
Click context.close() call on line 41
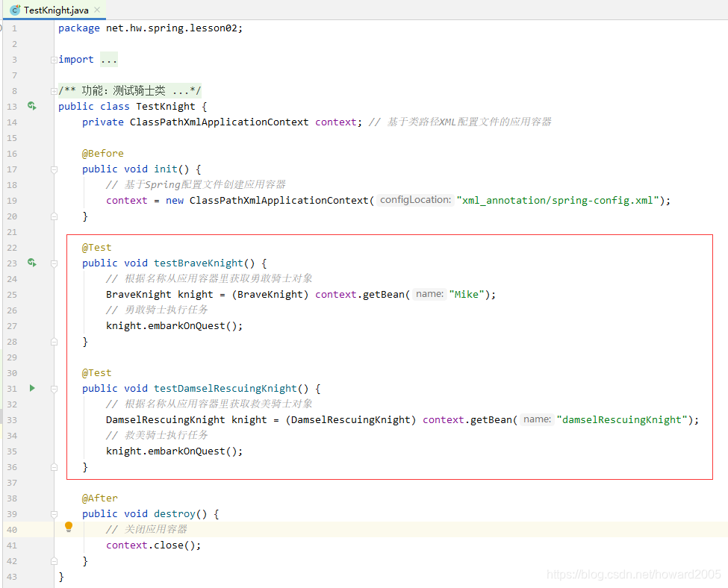tap(153, 545)
